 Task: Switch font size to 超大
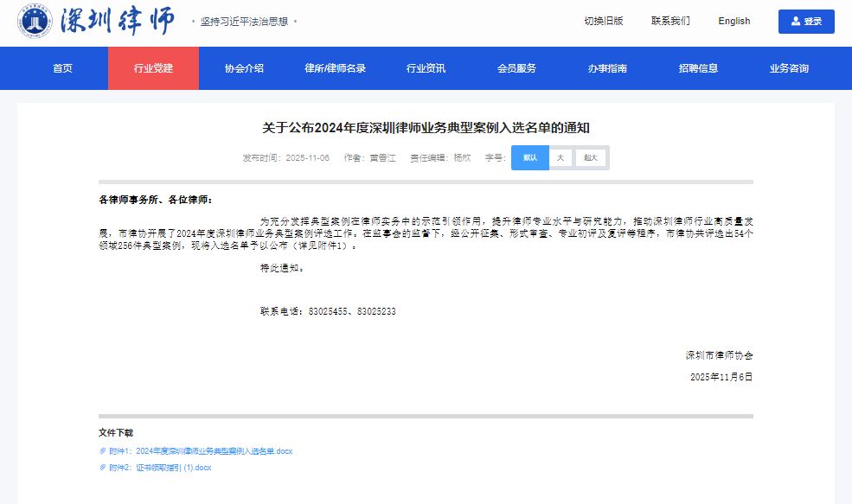[591, 157]
